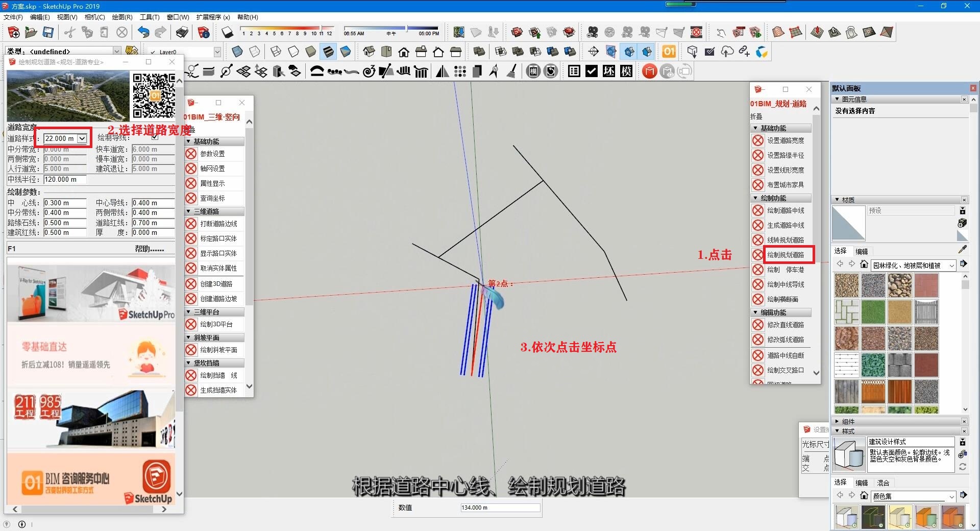Click 参数设置 in 三维竖向 panel
Image resolution: width=980 pixels, height=531 pixels.
pyautogui.click(x=212, y=154)
